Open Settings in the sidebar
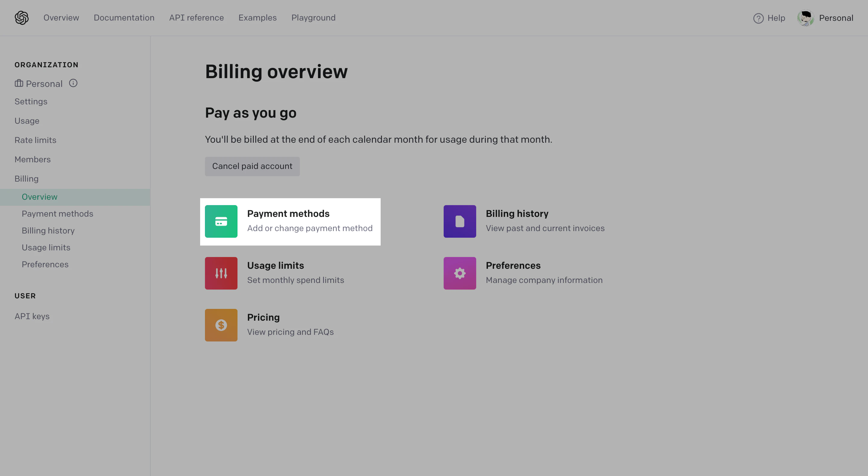This screenshot has height=476, width=868. pyautogui.click(x=31, y=102)
